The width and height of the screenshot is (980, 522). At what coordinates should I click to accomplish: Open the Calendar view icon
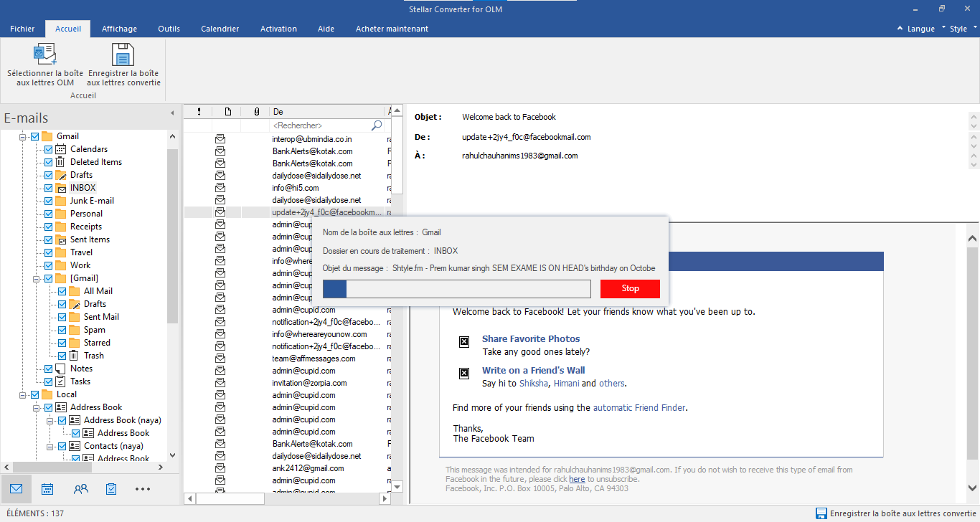click(x=47, y=488)
